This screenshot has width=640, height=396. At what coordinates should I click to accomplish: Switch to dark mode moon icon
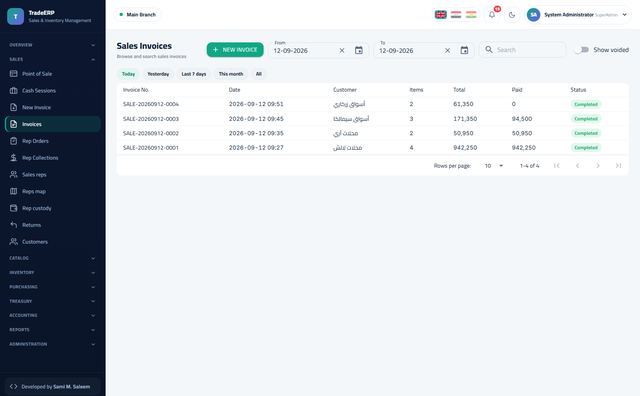point(512,15)
